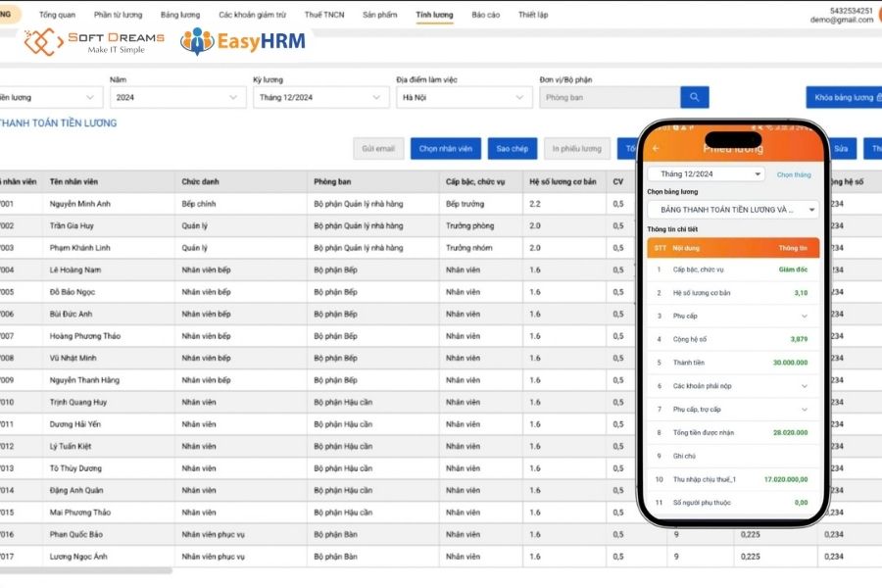Select employee Lương Ngọc Ánh
Viewport: 882px width, 588px height.
point(78,557)
